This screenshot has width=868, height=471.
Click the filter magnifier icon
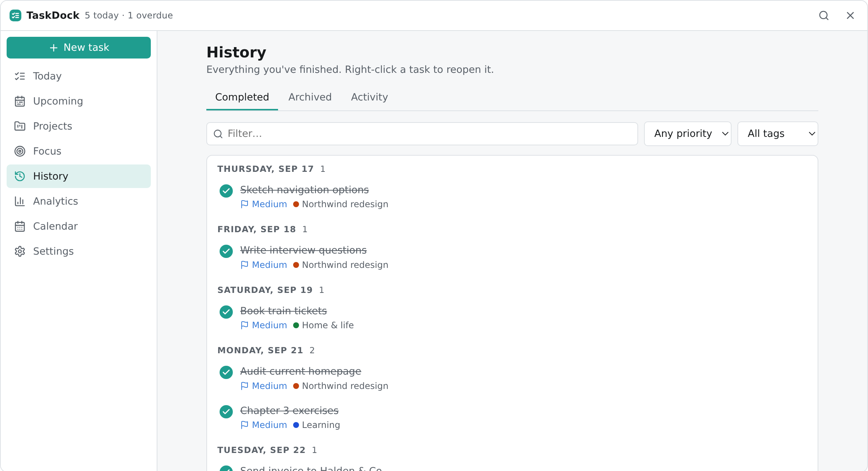pyautogui.click(x=218, y=134)
